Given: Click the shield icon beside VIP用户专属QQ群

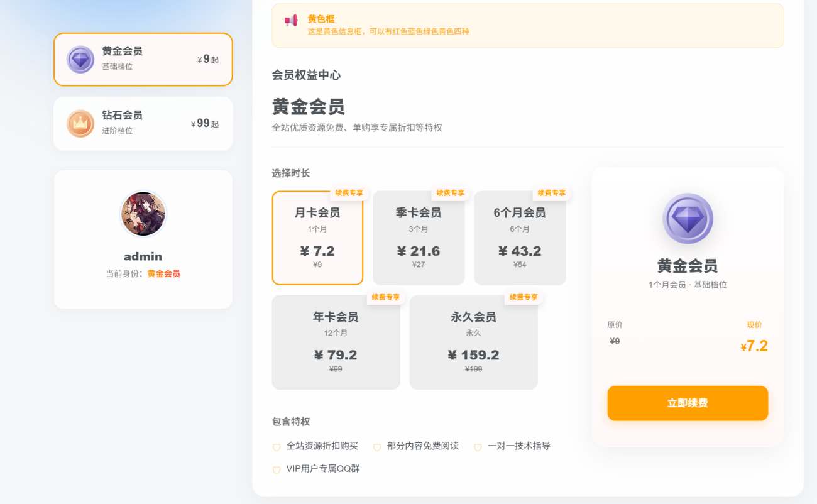Looking at the screenshot, I should 277,469.
